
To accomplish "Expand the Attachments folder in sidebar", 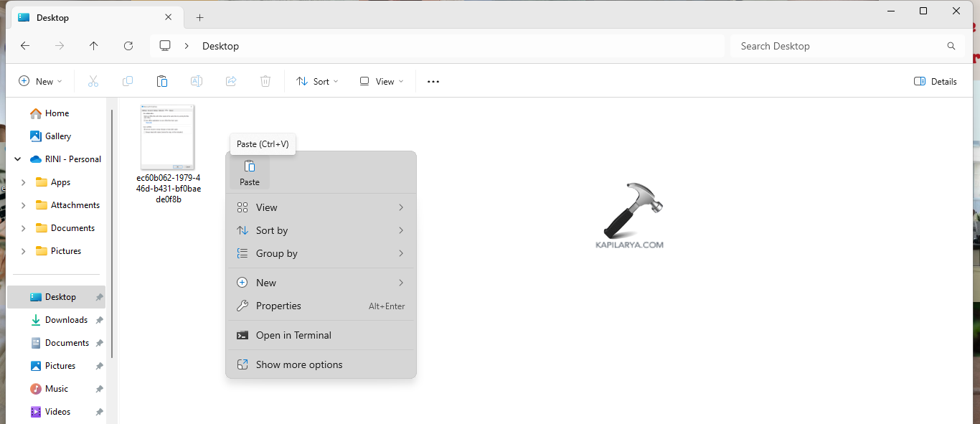I will [x=24, y=205].
